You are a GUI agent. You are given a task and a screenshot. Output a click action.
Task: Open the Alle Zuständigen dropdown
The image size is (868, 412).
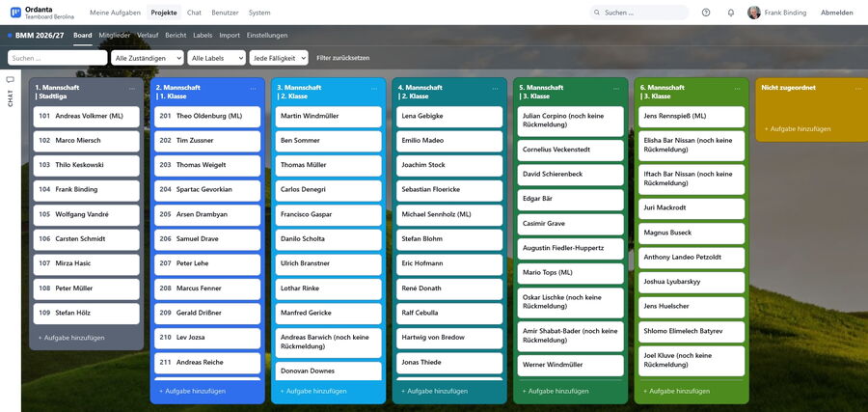tap(148, 58)
